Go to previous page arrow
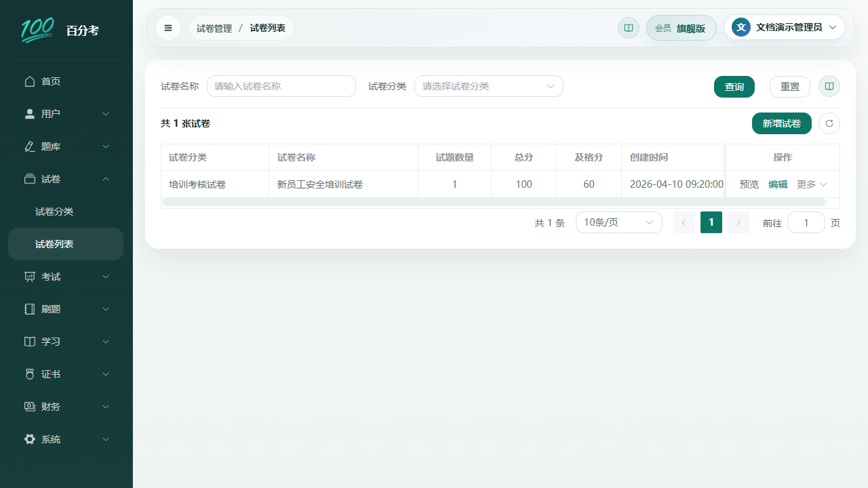Viewport: 868px width, 488px height. coord(684,222)
